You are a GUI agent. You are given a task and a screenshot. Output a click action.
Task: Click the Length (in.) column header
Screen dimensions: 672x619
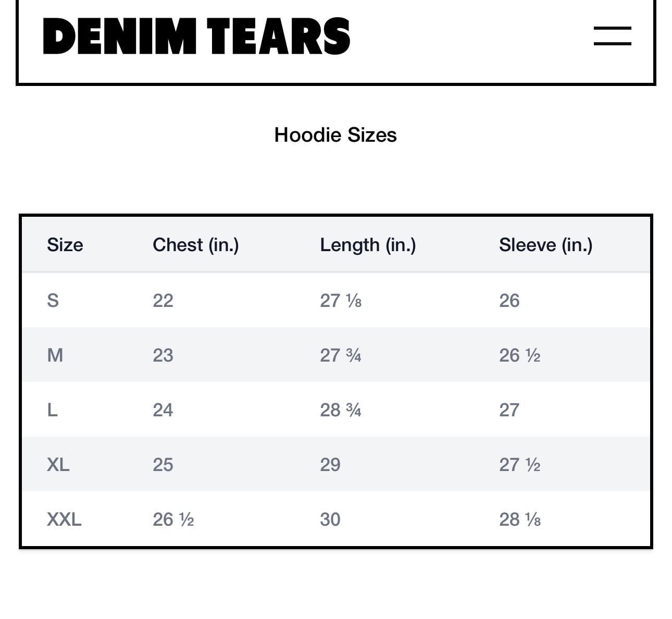(x=368, y=245)
